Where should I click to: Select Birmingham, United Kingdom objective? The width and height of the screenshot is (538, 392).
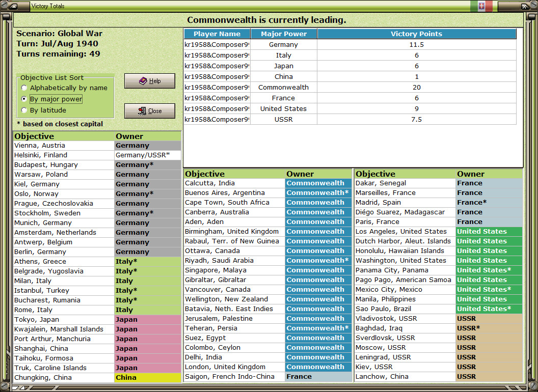pyautogui.click(x=234, y=232)
